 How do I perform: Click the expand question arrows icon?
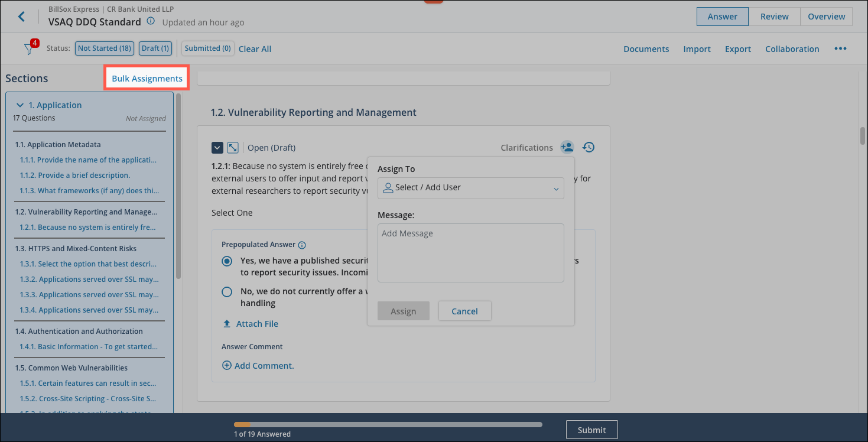(x=233, y=148)
